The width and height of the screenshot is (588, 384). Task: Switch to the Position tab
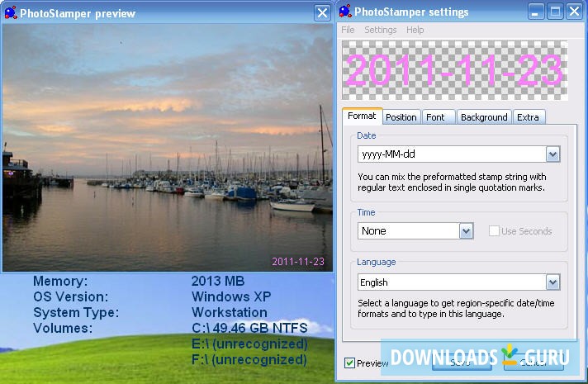point(401,117)
